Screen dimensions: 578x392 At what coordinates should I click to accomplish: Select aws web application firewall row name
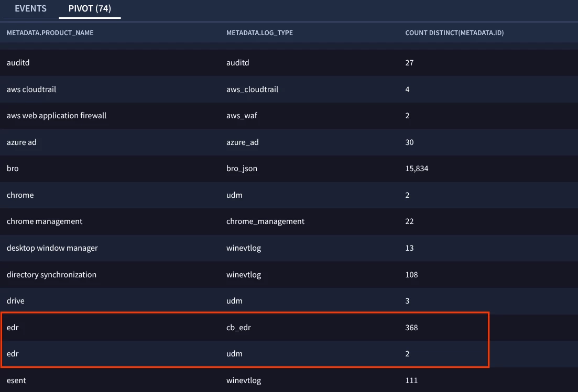57,116
